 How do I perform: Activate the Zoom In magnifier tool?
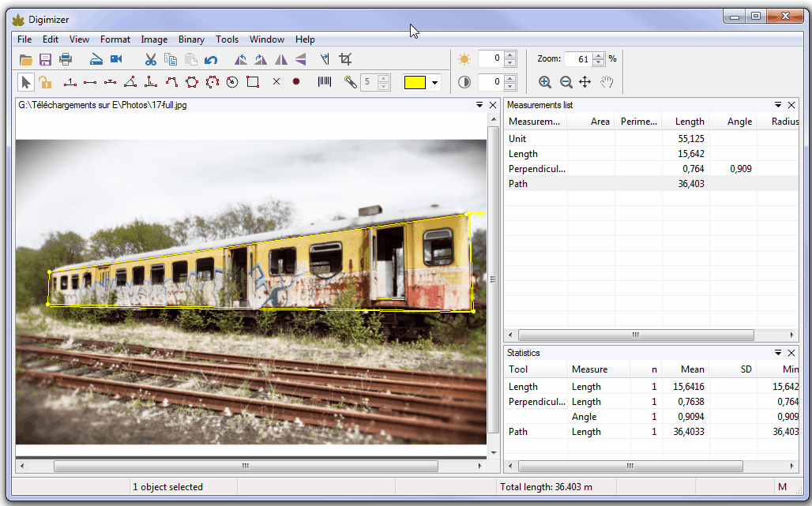pos(546,81)
